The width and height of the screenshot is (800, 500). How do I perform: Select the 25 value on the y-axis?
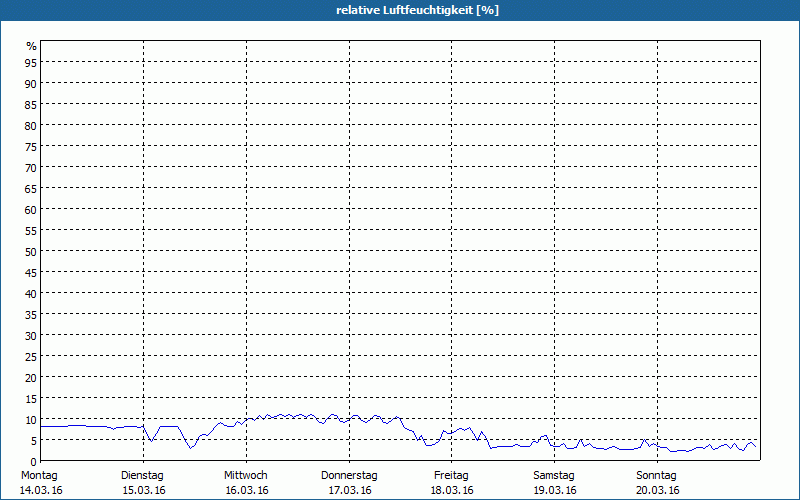pos(31,357)
